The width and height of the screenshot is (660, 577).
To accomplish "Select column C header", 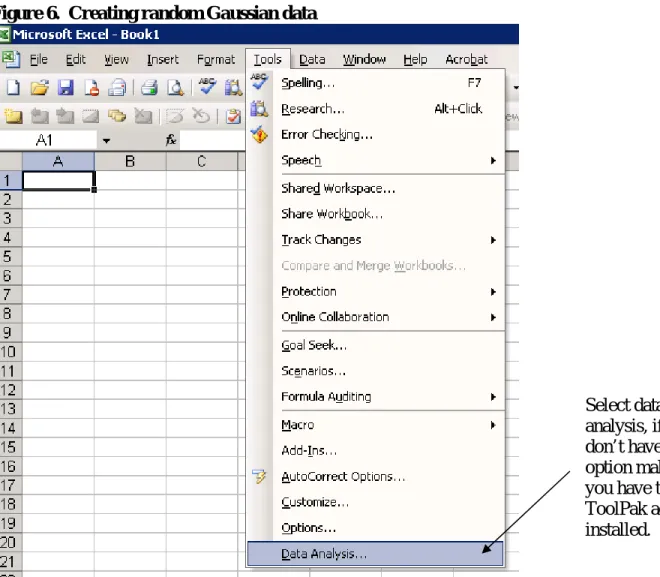I will (x=202, y=161).
